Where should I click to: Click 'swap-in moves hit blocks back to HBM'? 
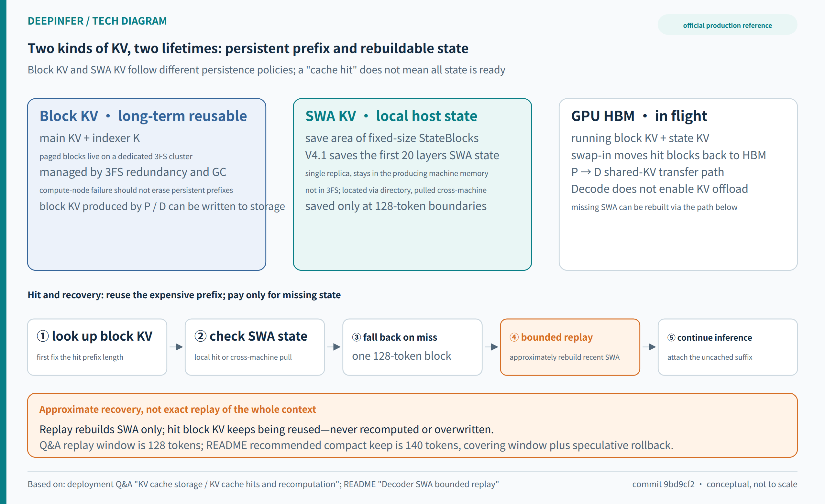(x=668, y=155)
